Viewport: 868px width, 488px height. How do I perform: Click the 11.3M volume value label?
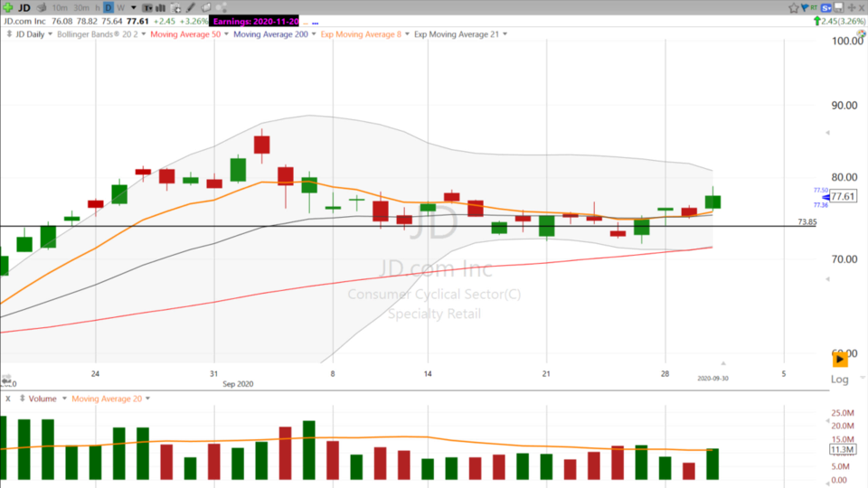point(843,450)
